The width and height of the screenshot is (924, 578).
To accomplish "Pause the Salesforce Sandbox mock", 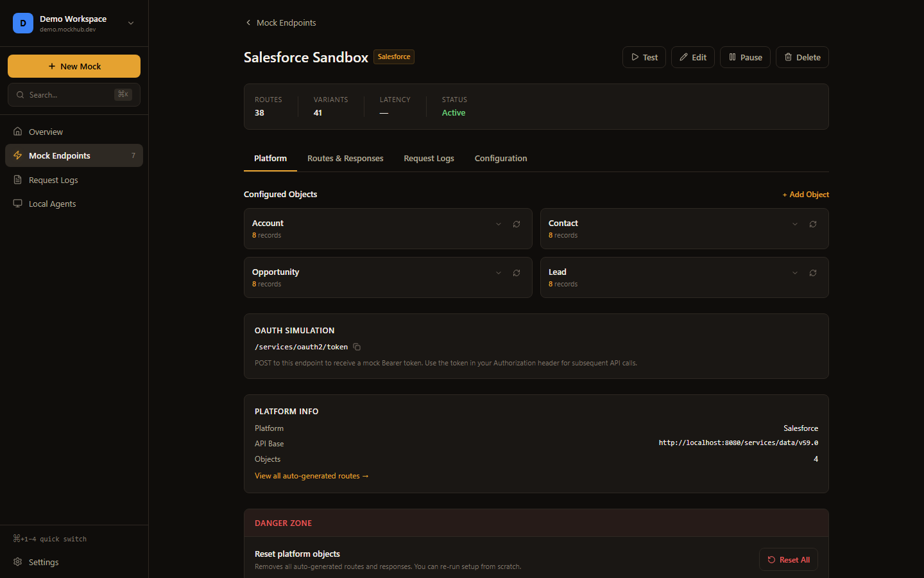I will (745, 57).
